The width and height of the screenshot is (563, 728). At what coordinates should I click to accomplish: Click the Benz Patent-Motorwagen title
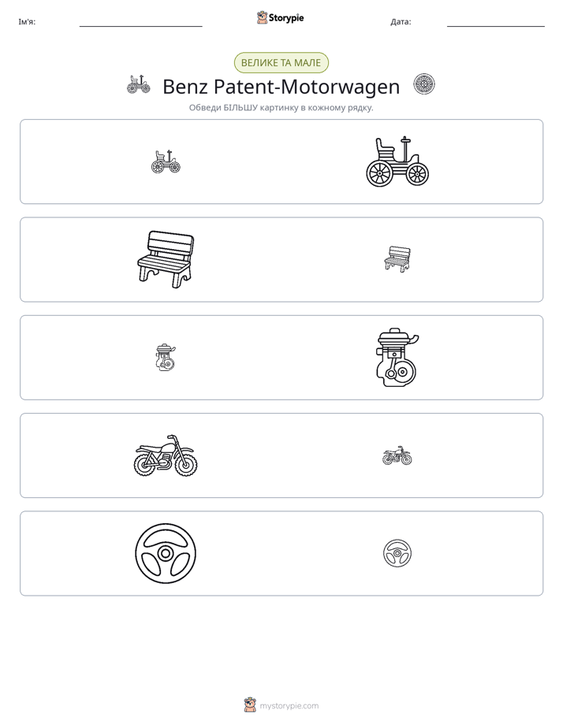pos(281,87)
